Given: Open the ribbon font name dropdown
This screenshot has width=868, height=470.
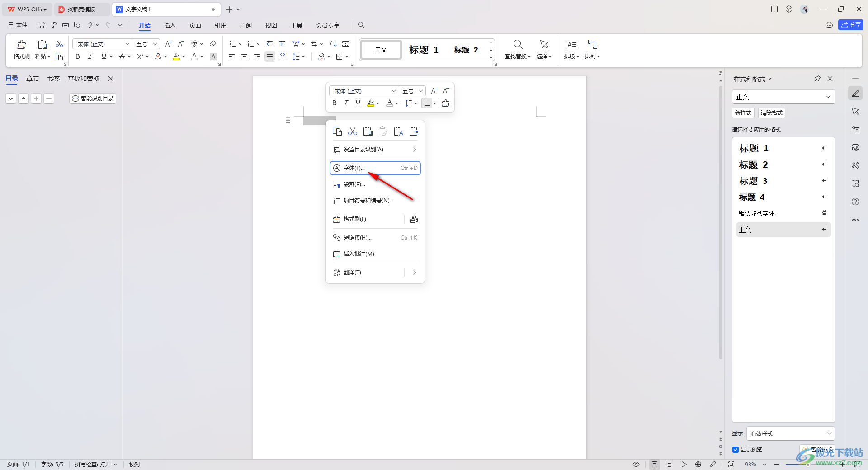Looking at the screenshot, I should (127, 44).
